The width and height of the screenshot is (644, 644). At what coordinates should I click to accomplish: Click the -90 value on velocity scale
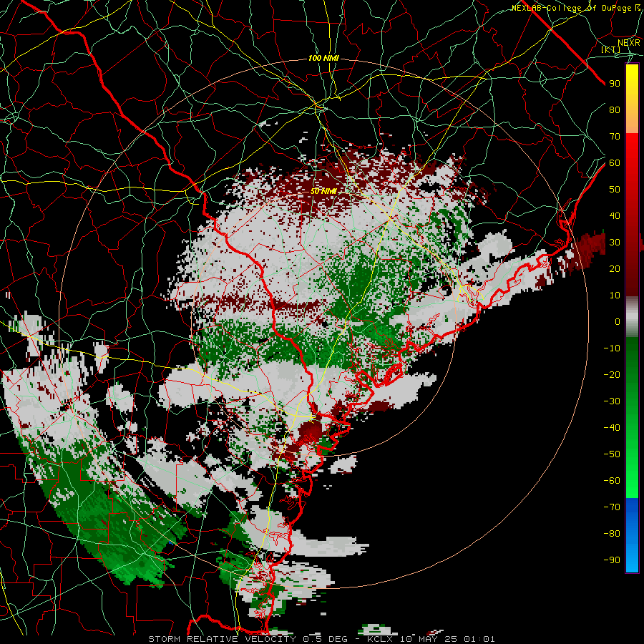click(x=612, y=560)
